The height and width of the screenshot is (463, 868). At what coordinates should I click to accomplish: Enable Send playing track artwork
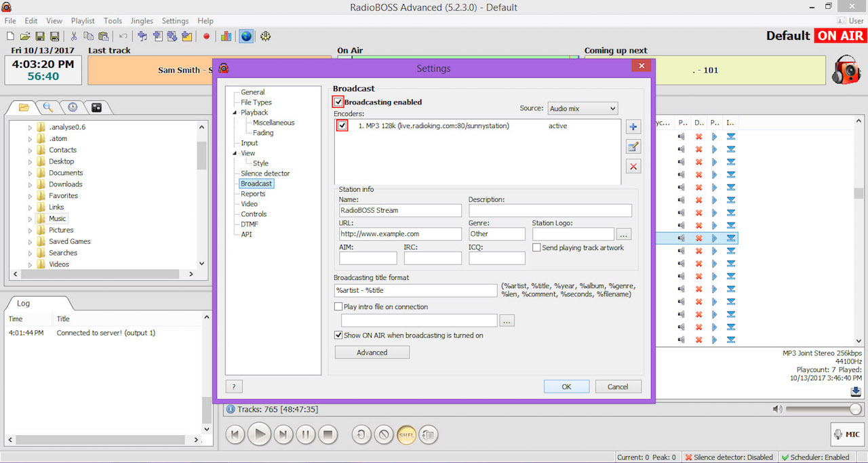[x=536, y=247]
